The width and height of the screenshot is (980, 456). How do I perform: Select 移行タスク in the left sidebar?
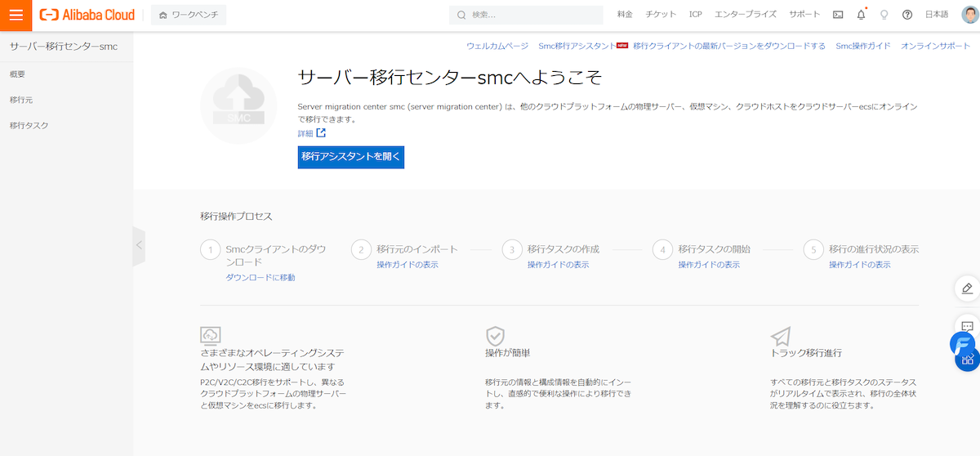[29, 126]
